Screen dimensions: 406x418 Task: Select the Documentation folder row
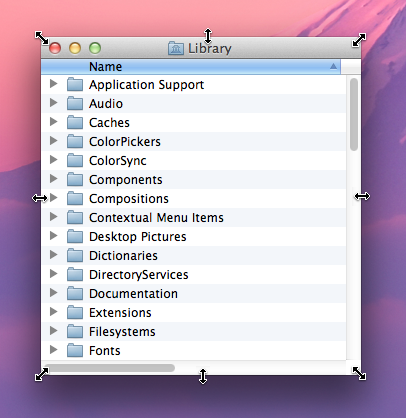point(194,293)
